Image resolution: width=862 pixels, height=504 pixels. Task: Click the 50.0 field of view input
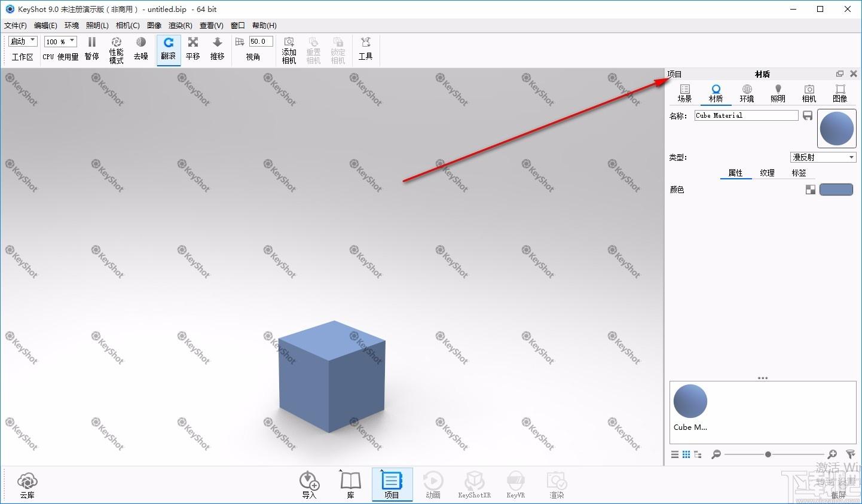tap(261, 41)
